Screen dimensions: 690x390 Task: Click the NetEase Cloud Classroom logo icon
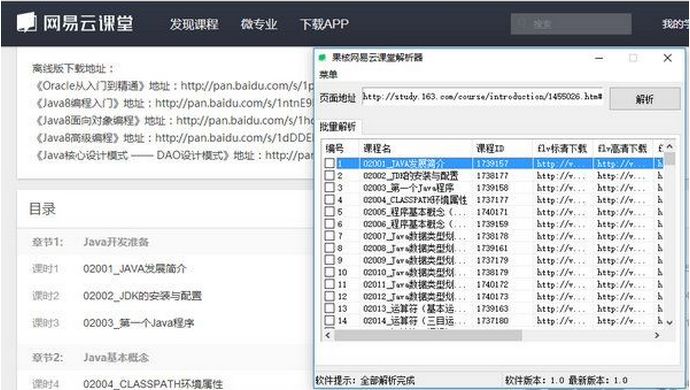[26, 22]
